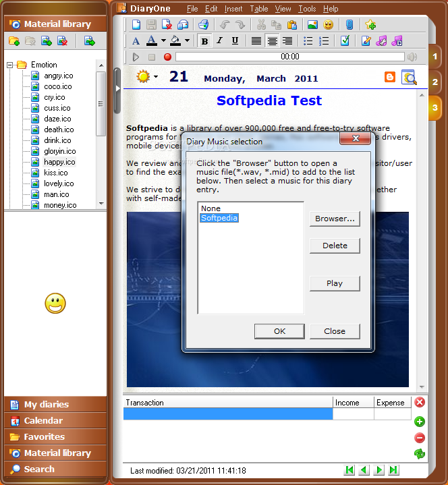
Task: Click the font color A swatch
Action: click(151, 40)
